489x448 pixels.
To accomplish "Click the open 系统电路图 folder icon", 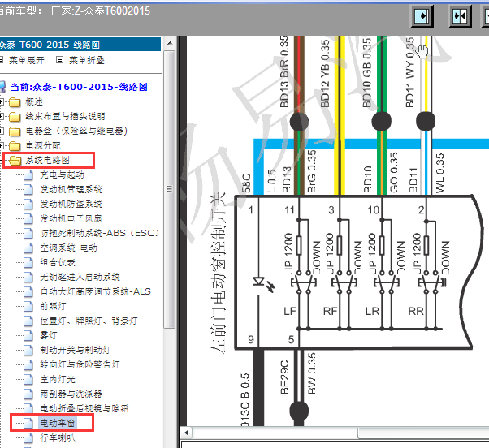I will click(15, 161).
